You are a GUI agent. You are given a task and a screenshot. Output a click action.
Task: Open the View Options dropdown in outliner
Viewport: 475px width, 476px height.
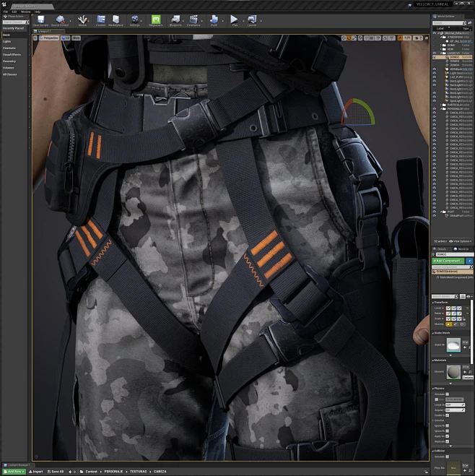click(461, 241)
